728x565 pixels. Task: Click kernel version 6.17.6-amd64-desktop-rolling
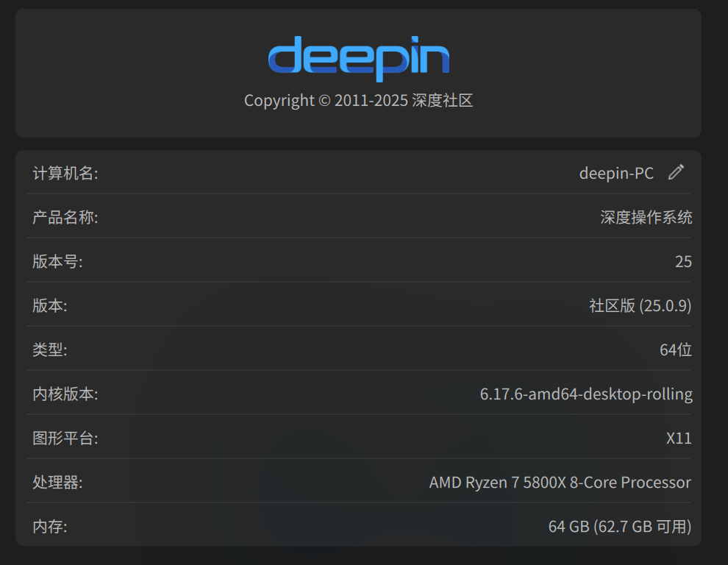click(586, 394)
